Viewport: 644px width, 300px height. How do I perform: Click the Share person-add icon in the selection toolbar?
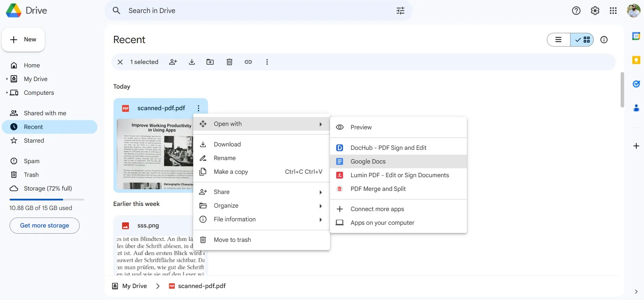173,62
